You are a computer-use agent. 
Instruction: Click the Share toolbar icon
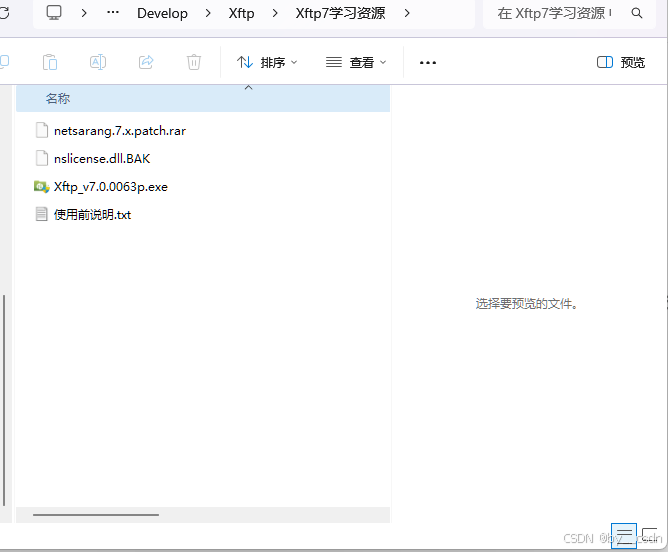pyautogui.click(x=146, y=62)
